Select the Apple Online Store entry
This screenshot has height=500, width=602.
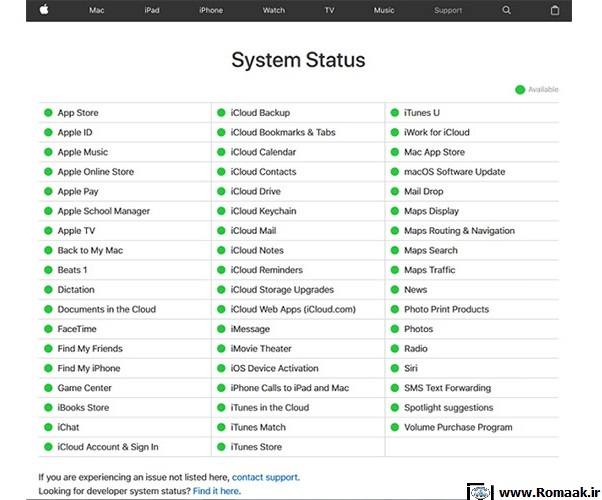point(96,172)
